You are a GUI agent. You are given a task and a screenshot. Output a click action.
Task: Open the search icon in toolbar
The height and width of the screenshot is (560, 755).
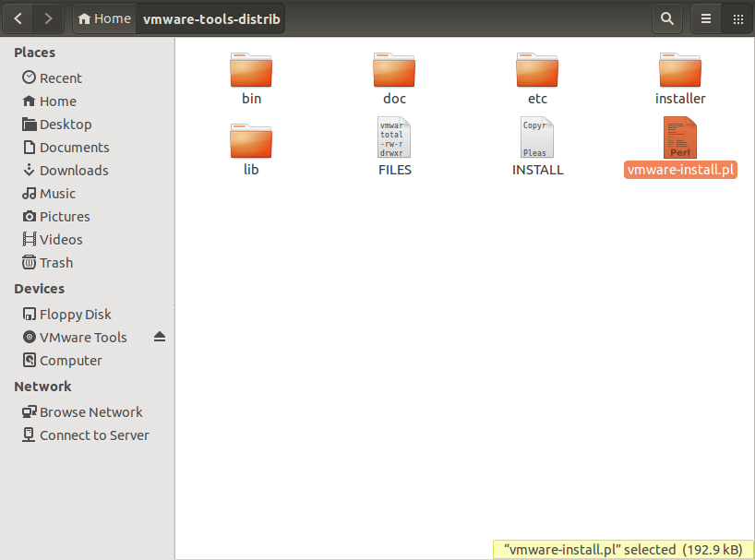pos(667,18)
